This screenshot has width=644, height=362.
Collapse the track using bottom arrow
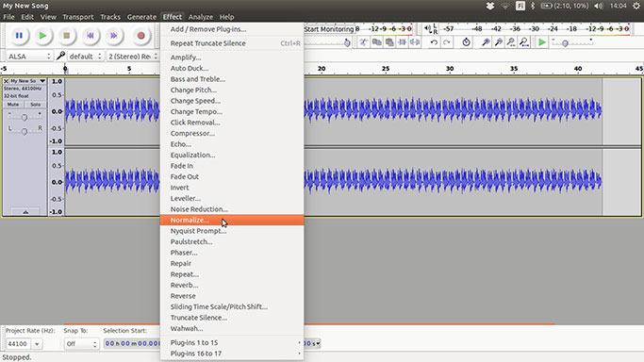click(25, 212)
